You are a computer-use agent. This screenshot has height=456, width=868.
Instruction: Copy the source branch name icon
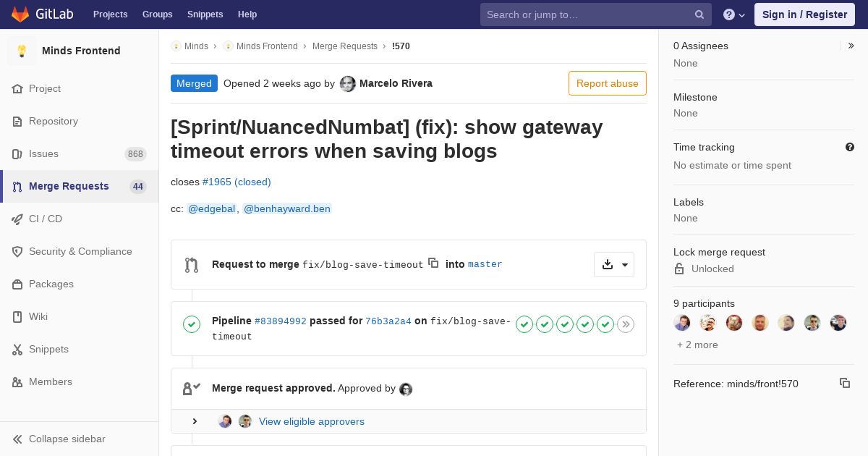pos(433,263)
